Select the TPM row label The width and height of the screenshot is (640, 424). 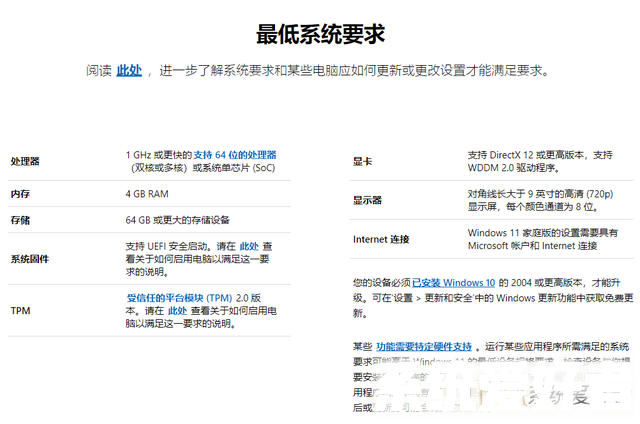tap(20, 311)
